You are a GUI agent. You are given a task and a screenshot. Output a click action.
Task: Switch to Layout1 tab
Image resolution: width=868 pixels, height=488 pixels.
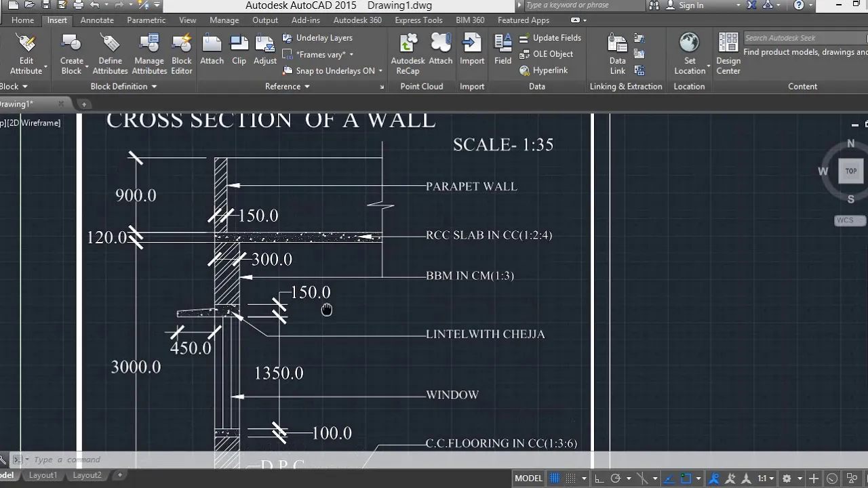pyautogui.click(x=43, y=475)
